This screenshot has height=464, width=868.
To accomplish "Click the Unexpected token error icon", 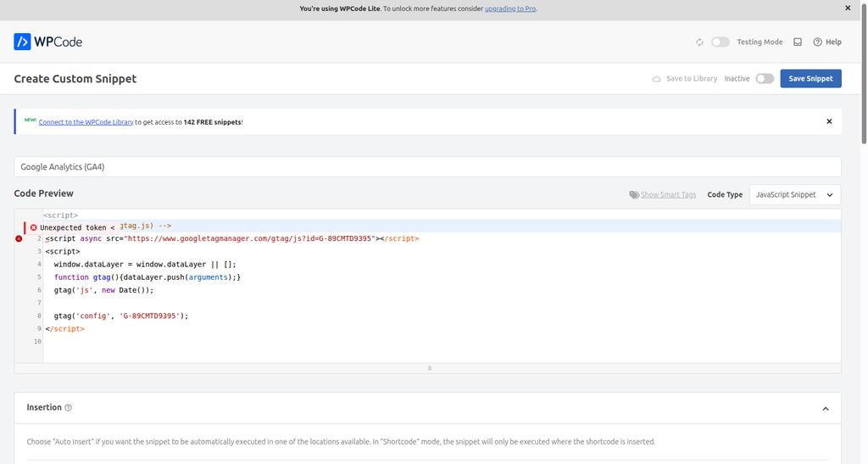I will 33,227.
